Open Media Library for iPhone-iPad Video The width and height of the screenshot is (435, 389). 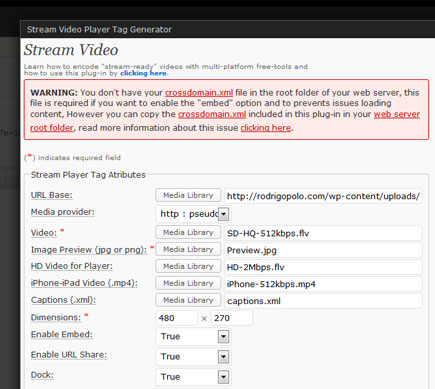point(188,283)
